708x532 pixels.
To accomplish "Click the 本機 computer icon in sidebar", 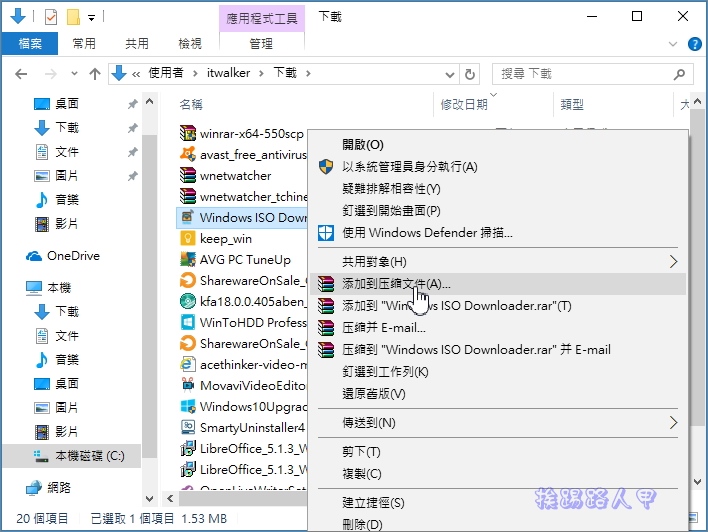I will pyautogui.click(x=34, y=288).
